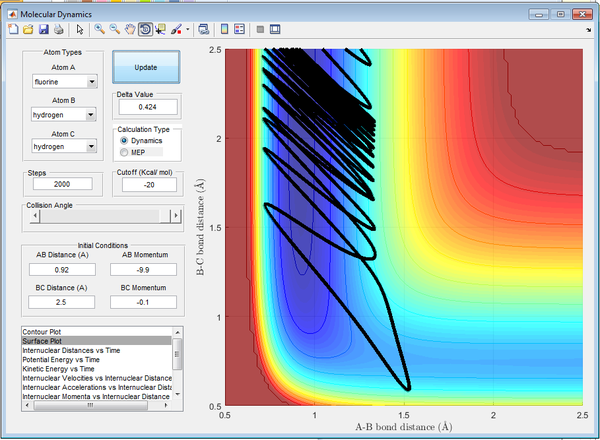Viewport: 600px width, 440px height.
Task: Select MEP calculation type
Action: click(x=125, y=153)
